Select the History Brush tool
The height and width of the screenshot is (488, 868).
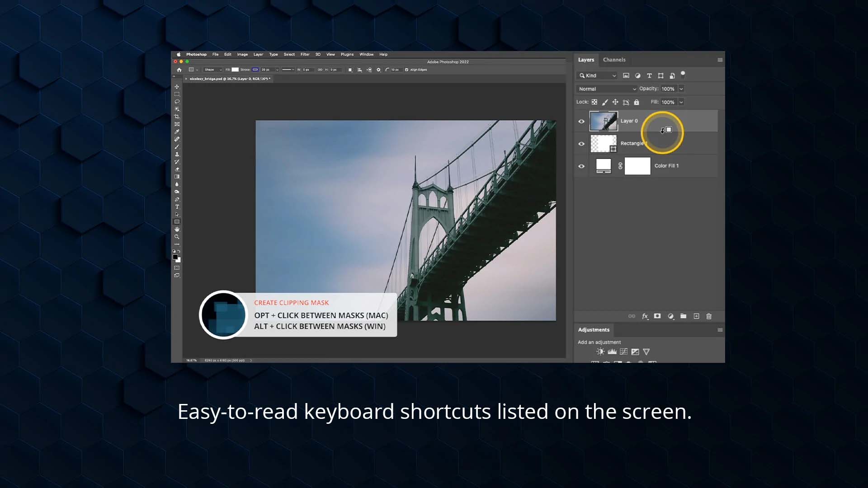click(177, 162)
